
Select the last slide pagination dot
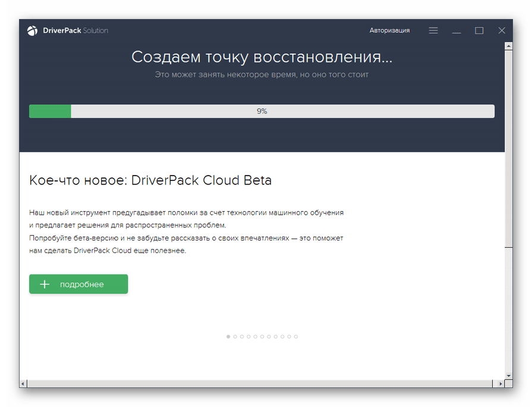[x=296, y=337]
